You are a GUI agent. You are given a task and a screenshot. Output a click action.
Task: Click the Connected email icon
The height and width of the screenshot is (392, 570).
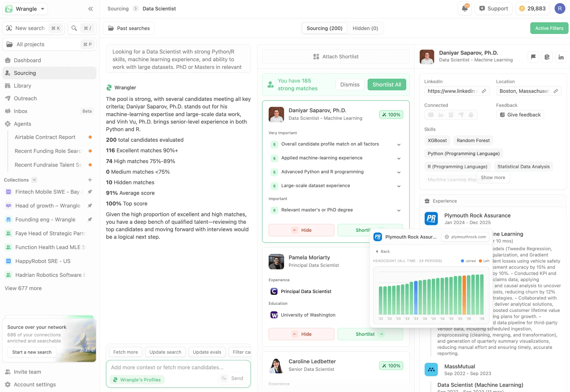[x=431, y=115]
